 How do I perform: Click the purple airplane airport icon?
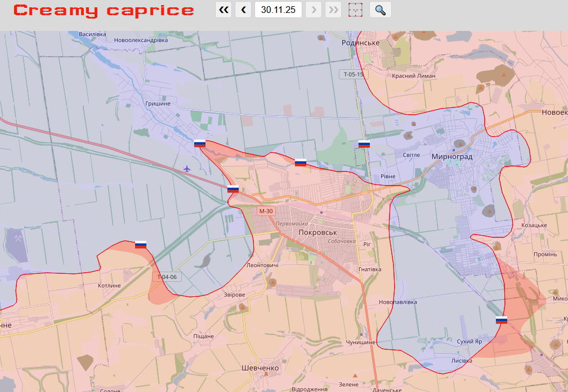tap(186, 169)
